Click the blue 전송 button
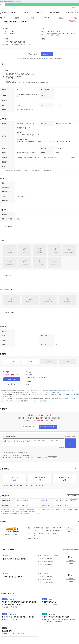This screenshot has width=79, height=644. 70,443
